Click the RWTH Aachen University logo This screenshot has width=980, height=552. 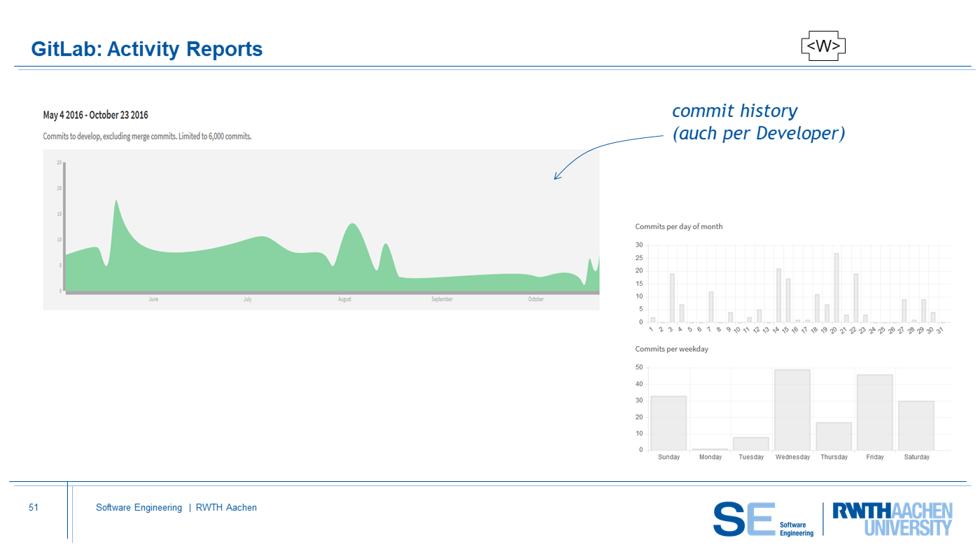pos(892,519)
